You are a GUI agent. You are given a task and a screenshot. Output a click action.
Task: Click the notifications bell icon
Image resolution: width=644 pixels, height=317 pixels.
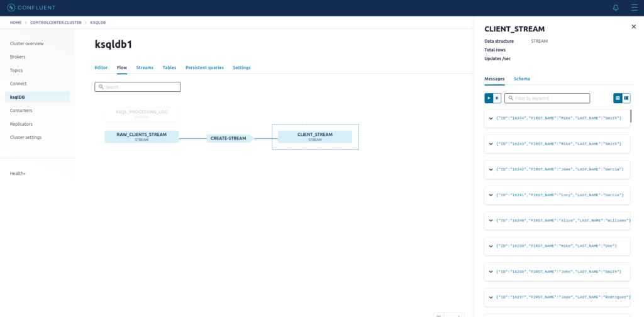tap(615, 8)
